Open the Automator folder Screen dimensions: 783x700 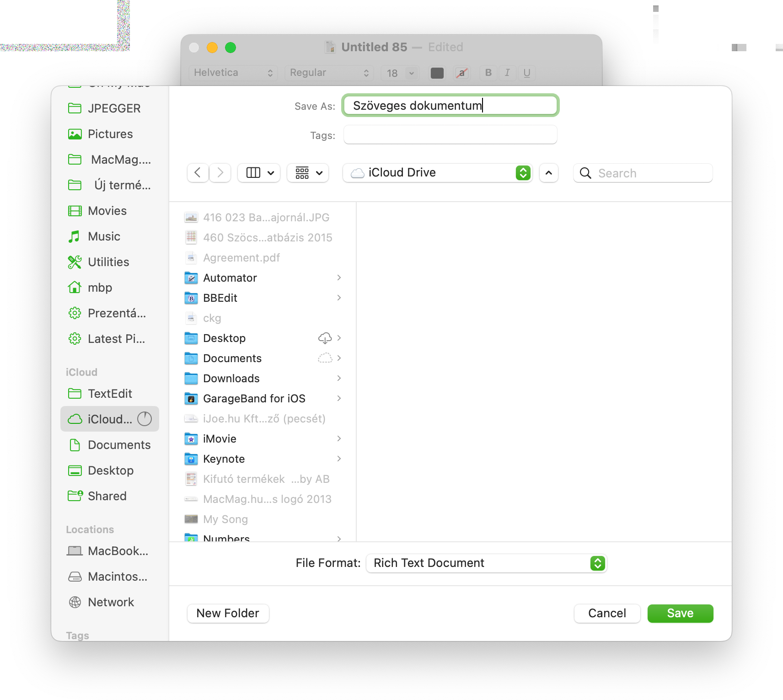(263, 278)
